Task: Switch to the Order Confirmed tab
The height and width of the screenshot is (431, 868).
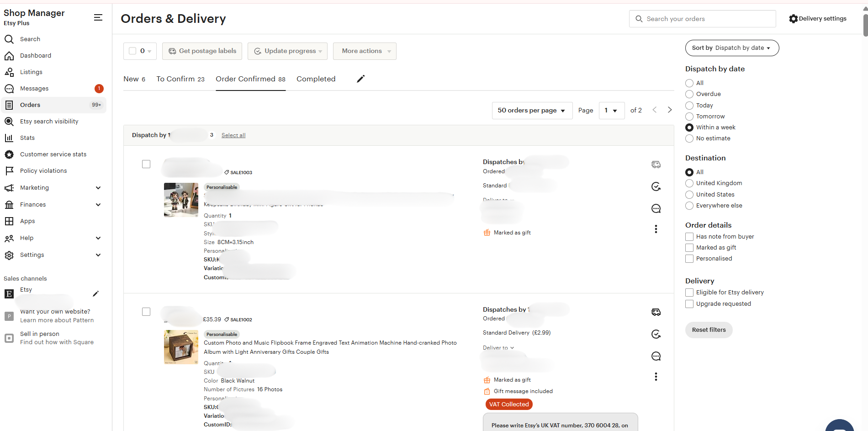Action: [x=251, y=79]
